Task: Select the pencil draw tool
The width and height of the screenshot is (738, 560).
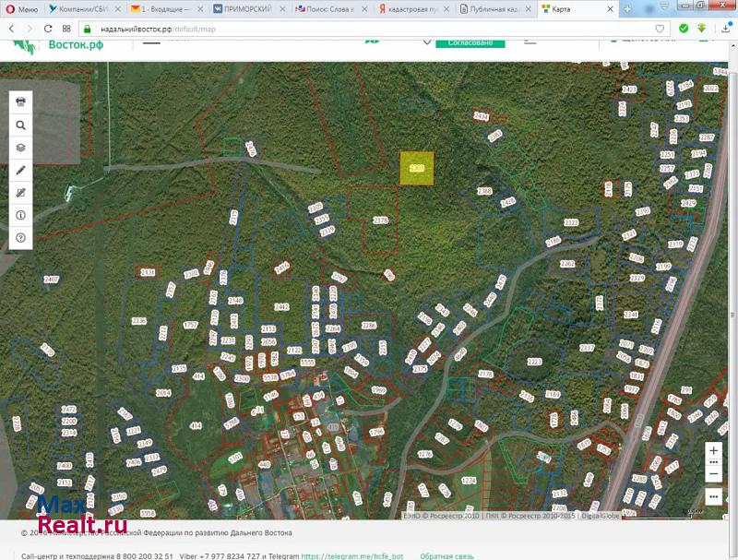Action: pyautogui.click(x=21, y=171)
